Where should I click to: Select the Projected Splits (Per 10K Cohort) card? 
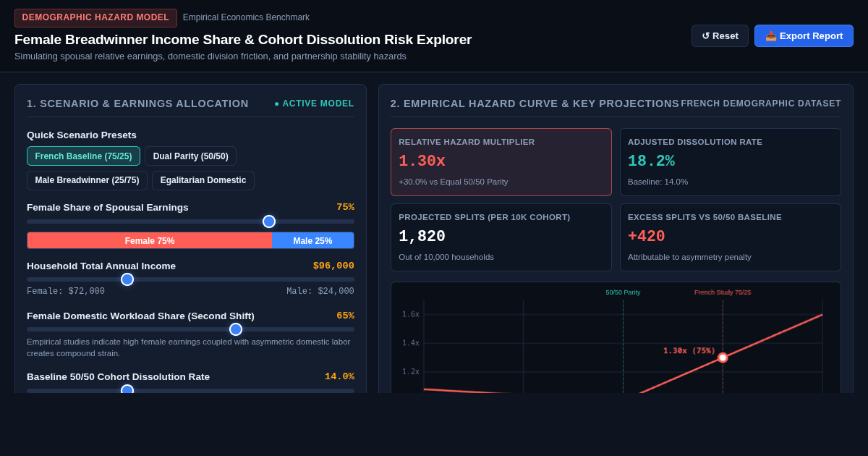(x=501, y=237)
